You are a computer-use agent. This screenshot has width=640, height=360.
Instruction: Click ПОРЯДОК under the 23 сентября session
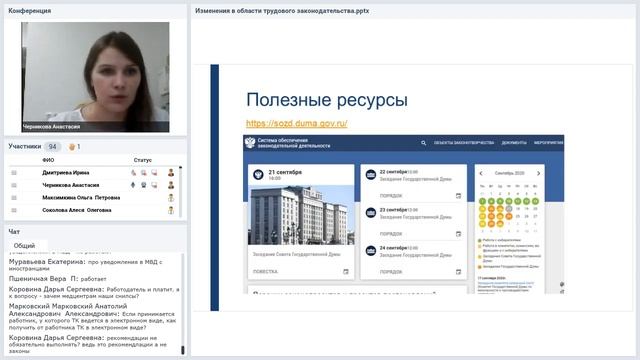coord(391,234)
